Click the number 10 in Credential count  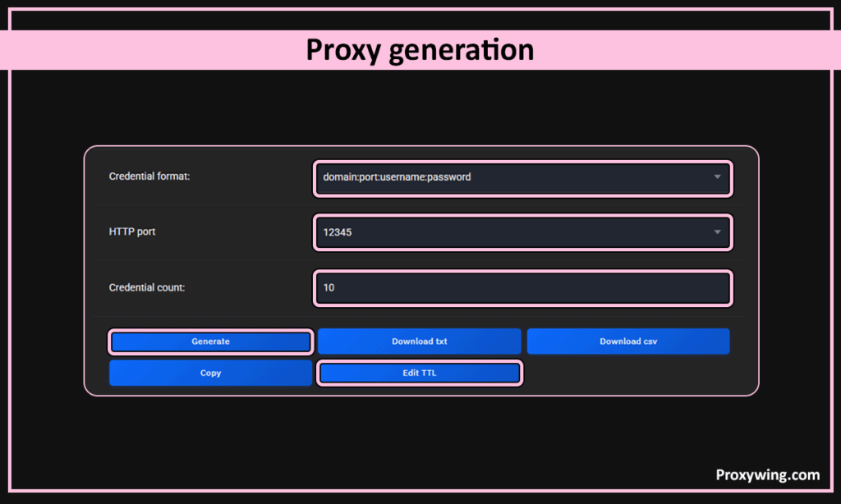pos(329,288)
